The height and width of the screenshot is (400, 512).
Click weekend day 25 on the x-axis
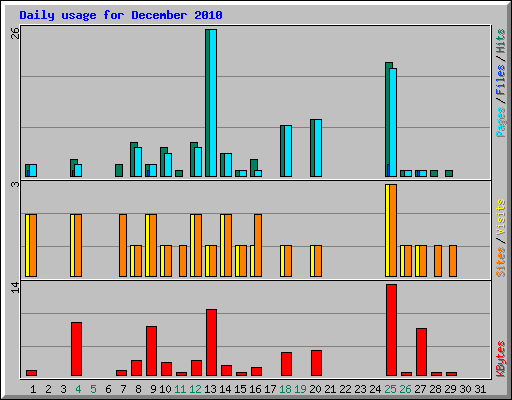(x=390, y=389)
